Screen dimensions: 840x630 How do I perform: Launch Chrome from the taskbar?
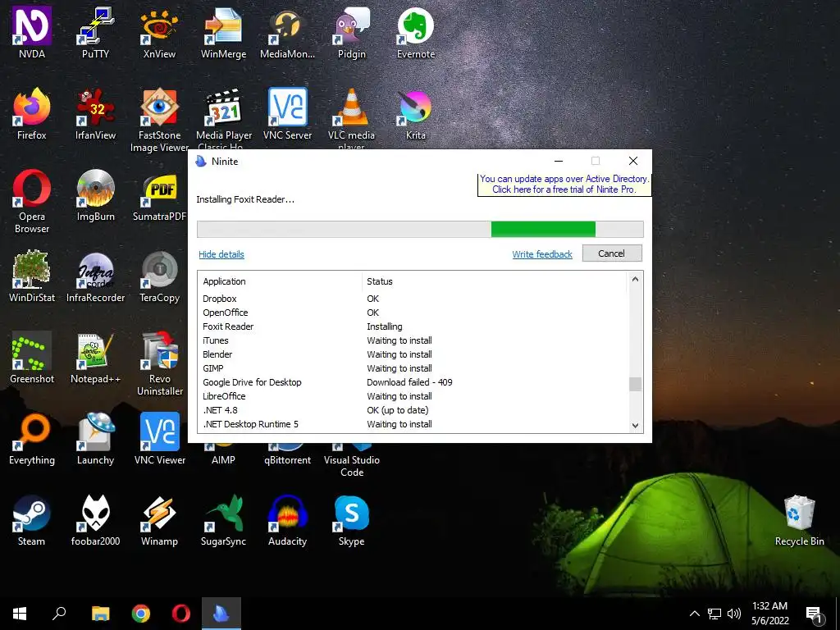pyautogui.click(x=141, y=614)
